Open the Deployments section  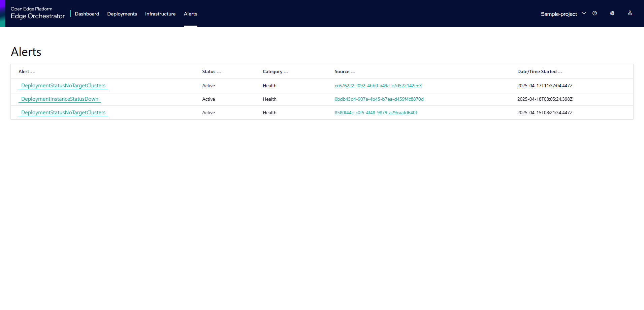[122, 14]
